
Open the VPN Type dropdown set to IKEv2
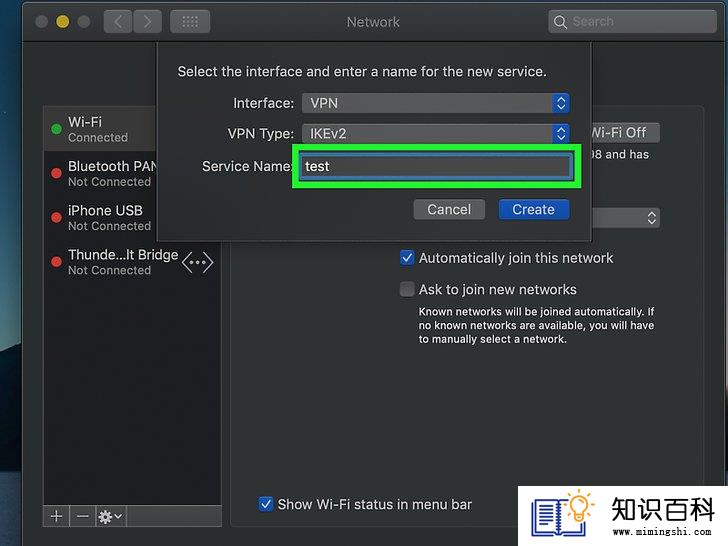436,134
